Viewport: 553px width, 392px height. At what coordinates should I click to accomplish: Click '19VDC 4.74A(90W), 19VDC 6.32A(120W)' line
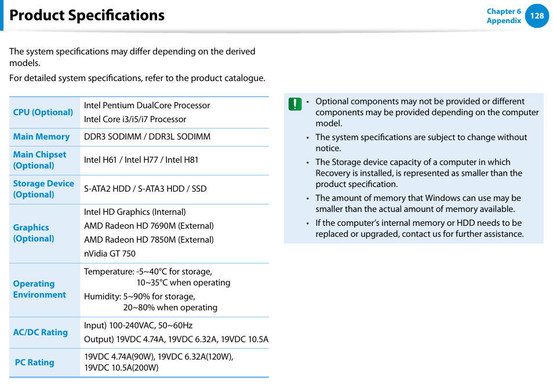click(x=159, y=357)
